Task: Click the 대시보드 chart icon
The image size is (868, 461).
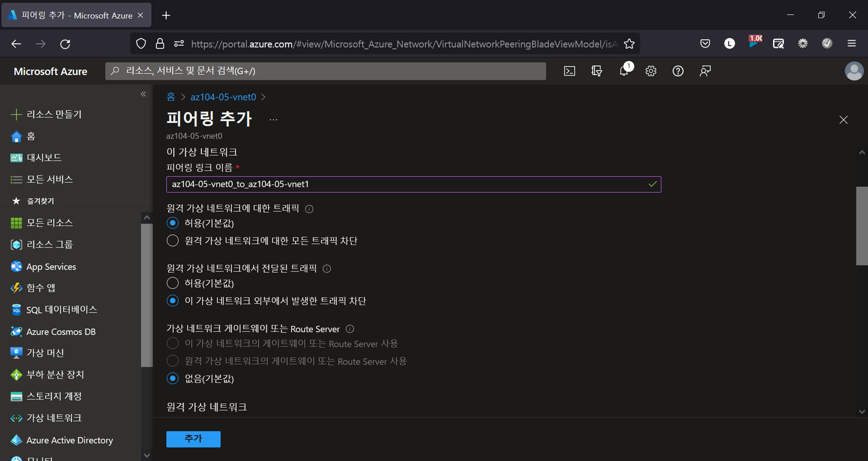Action: click(16, 157)
